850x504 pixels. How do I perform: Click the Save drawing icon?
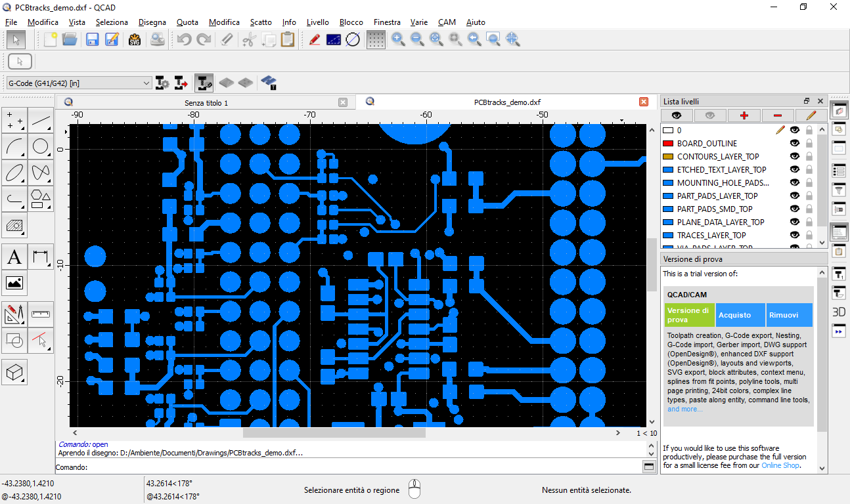pos(92,39)
